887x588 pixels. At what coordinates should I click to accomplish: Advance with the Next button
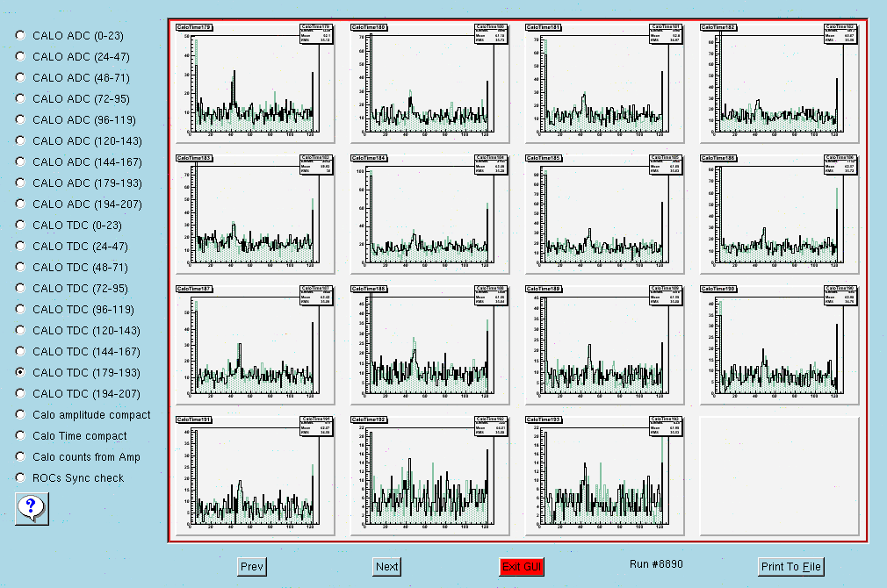(387, 567)
